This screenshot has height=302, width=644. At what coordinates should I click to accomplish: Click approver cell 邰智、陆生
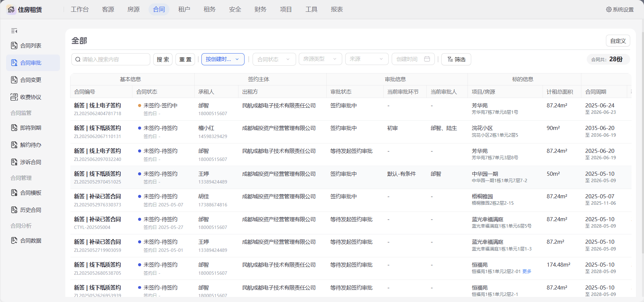click(x=444, y=128)
